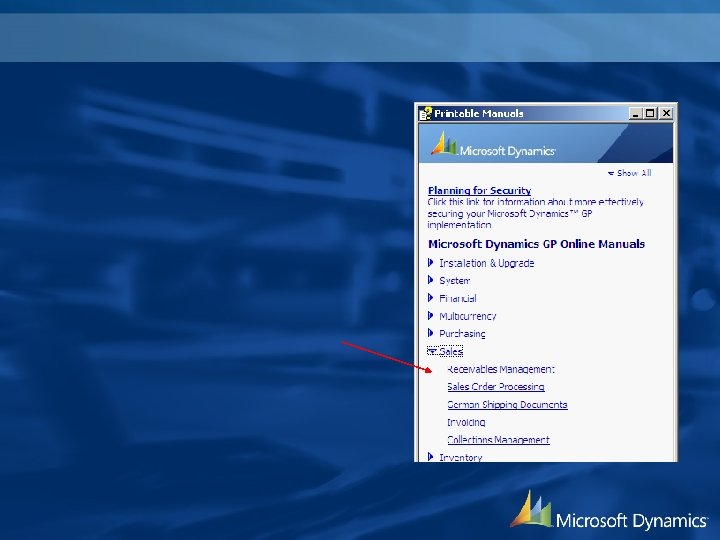Open the Collections Management manual
The height and width of the screenshot is (540, 720).
click(498, 440)
